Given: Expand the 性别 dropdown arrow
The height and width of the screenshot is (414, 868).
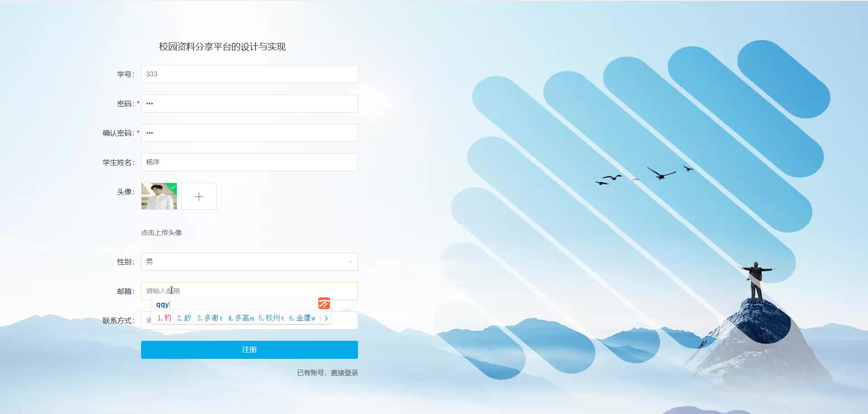Looking at the screenshot, I should click(x=350, y=262).
